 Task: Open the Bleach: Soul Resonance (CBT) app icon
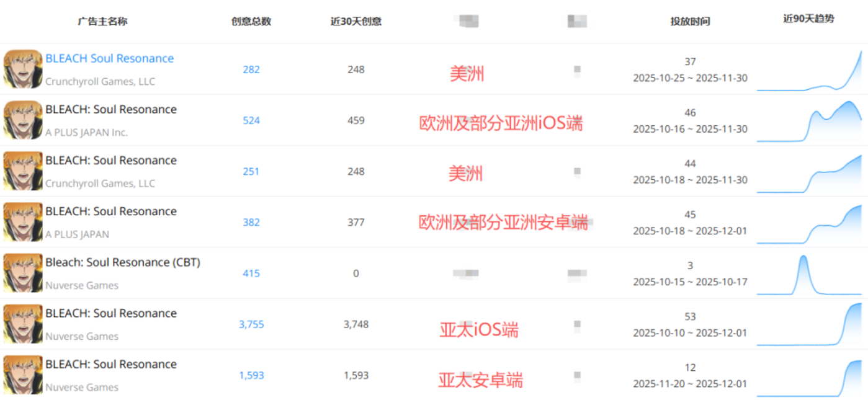tap(23, 273)
